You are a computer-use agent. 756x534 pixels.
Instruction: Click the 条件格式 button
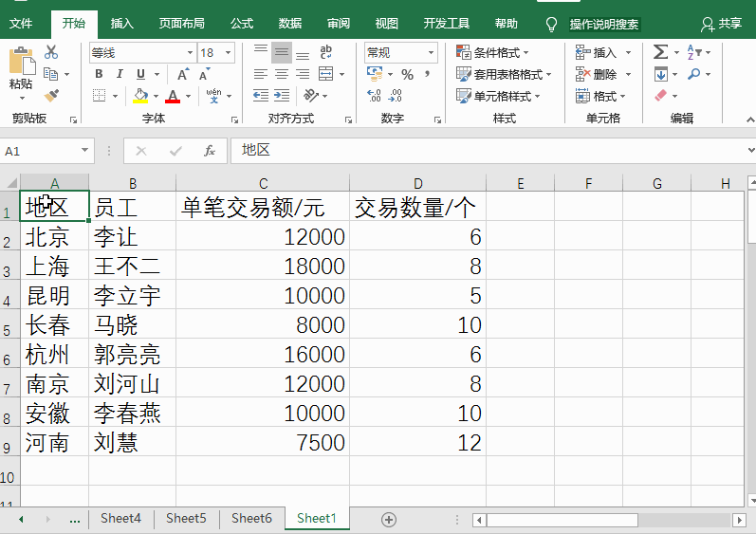coord(492,53)
